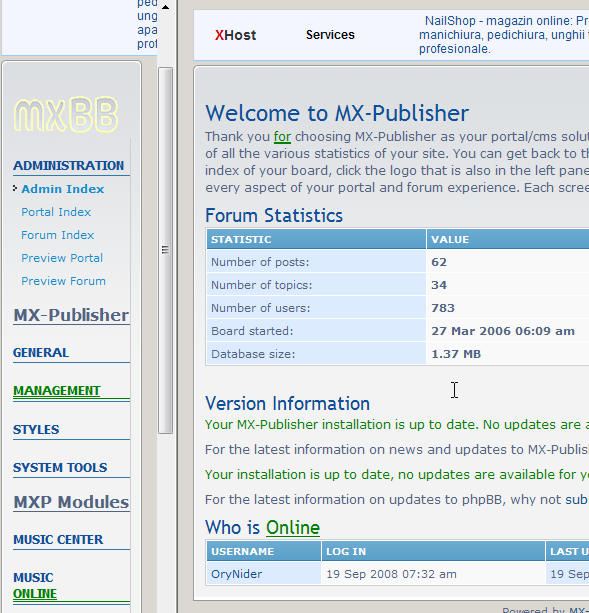Open Preview Forum link
Image resolution: width=589 pixels, height=613 pixels.
[x=63, y=281]
